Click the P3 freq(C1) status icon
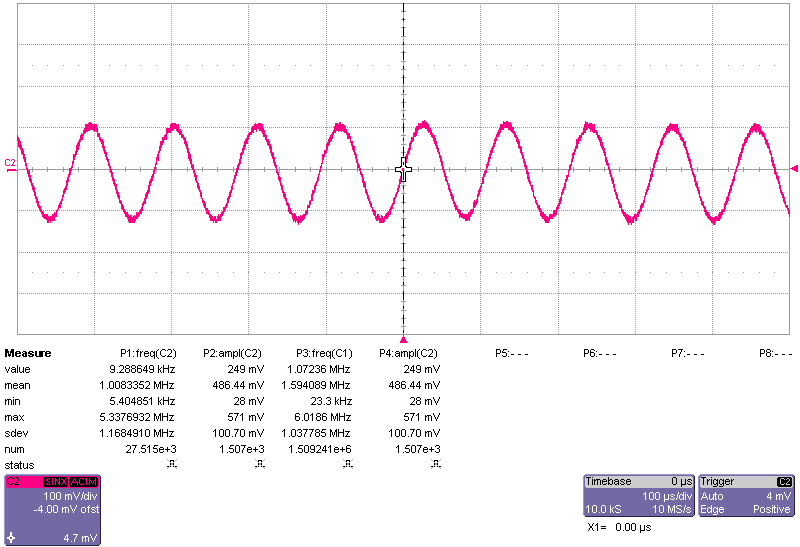 (345, 465)
